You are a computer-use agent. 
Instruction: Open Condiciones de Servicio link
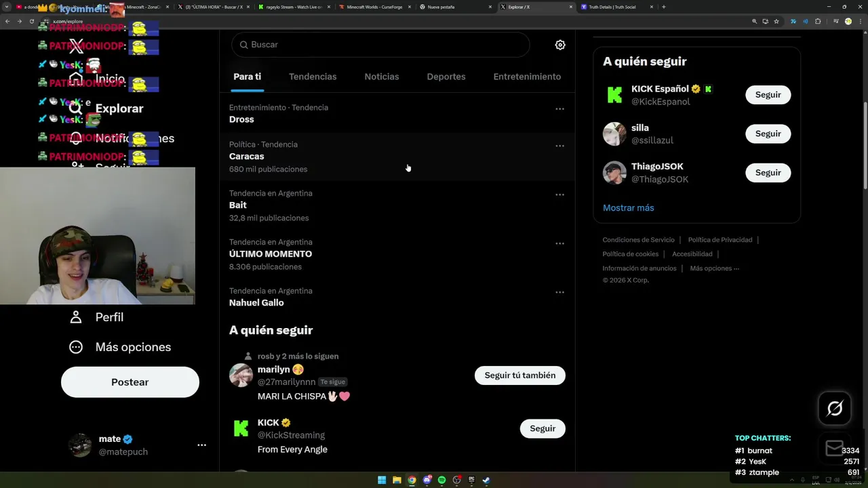pyautogui.click(x=639, y=240)
